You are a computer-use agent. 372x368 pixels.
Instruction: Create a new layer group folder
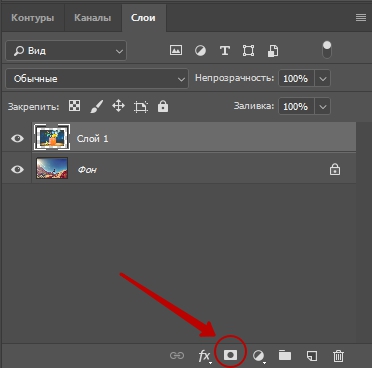coord(285,355)
